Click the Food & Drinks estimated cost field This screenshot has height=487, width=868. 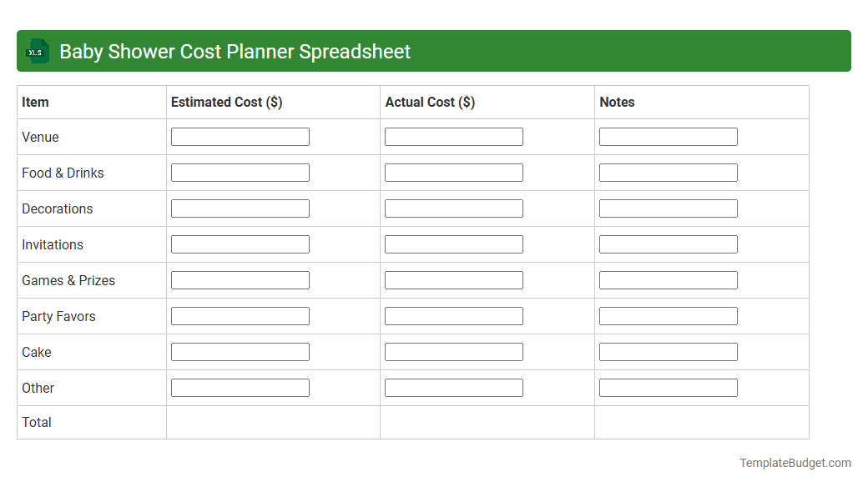(240, 172)
